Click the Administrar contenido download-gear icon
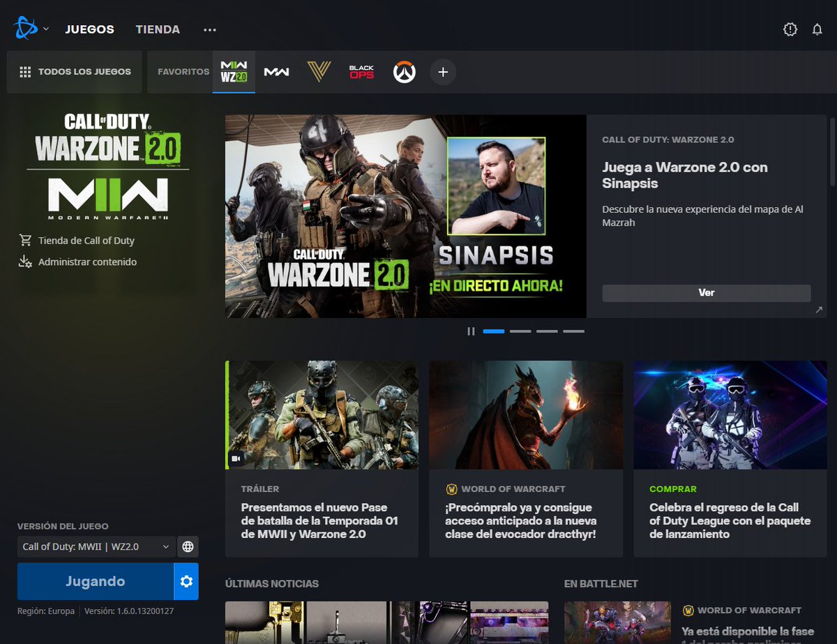This screenshot has height=644, width=837. [x=26, y=262]
